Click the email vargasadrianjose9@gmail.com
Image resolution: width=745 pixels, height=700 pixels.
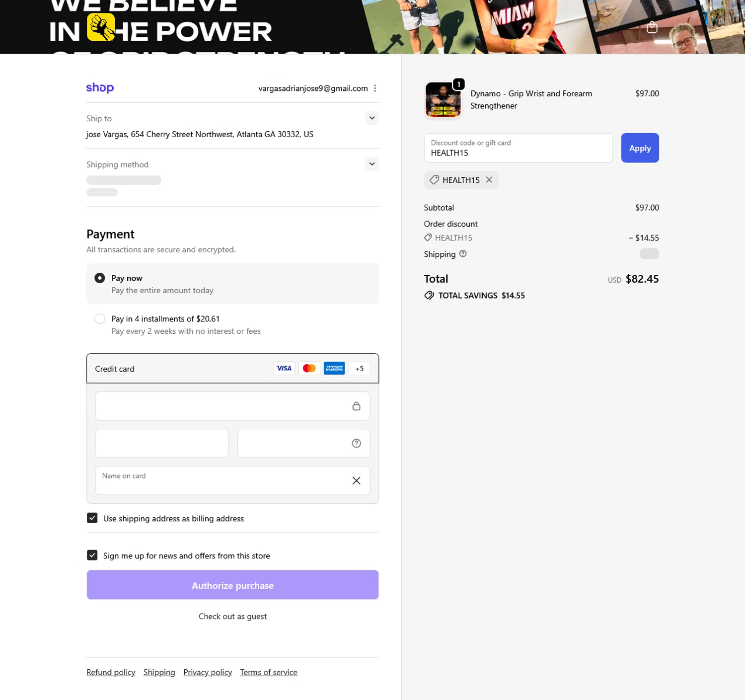[313, 88]
